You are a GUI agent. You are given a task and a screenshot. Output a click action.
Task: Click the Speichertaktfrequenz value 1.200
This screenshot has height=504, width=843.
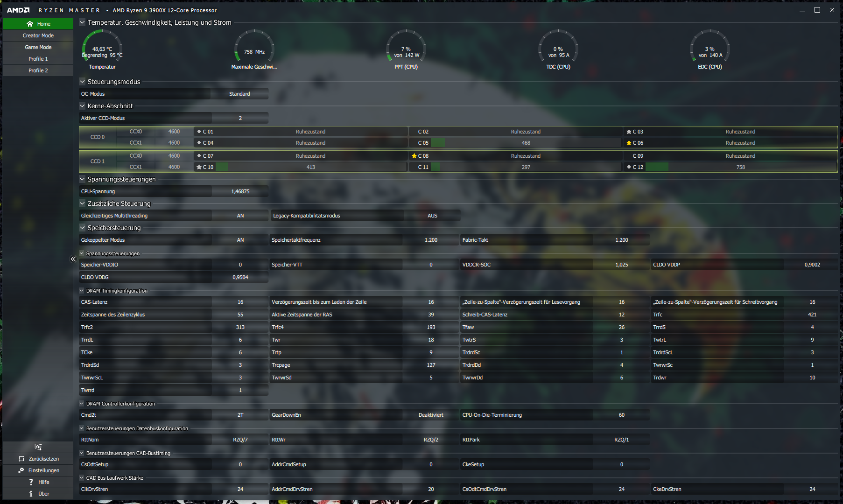click(x=431, y=240)
